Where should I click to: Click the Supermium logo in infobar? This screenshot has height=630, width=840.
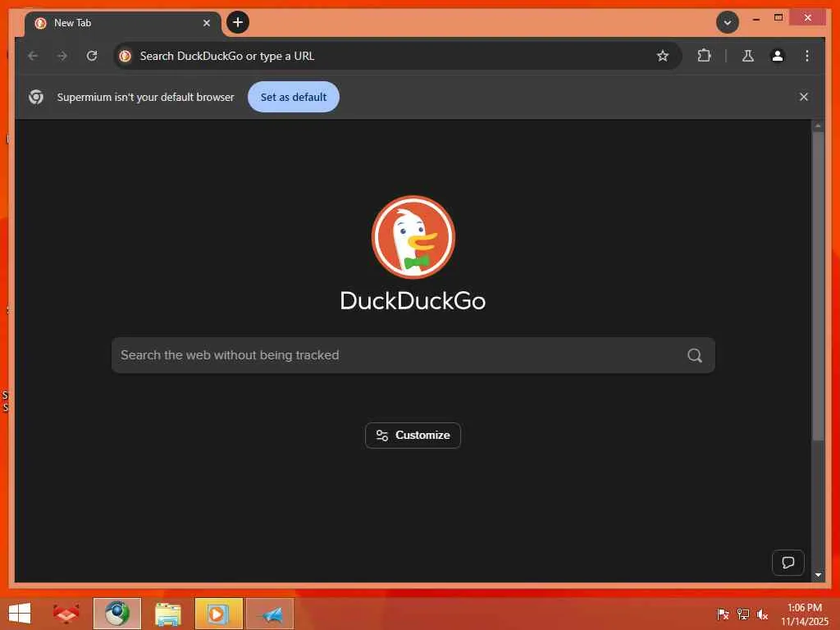[36, 97]
